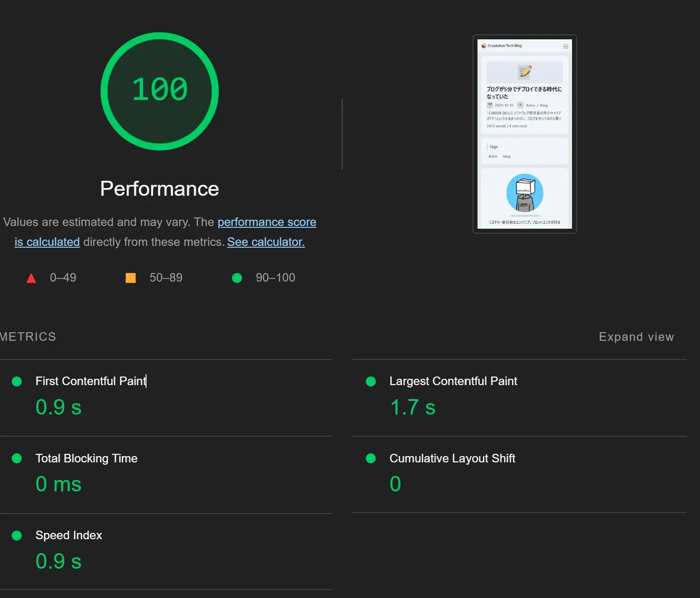Toggle Expand view for the metrics
The width and height of the screenshot is (700, 598).
pos(636,337)
